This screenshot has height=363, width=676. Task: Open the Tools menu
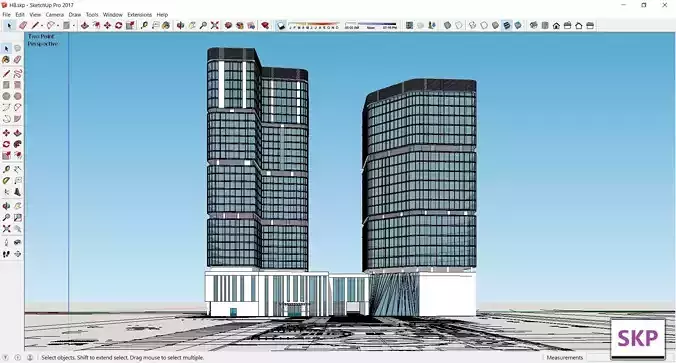point(92,15)
